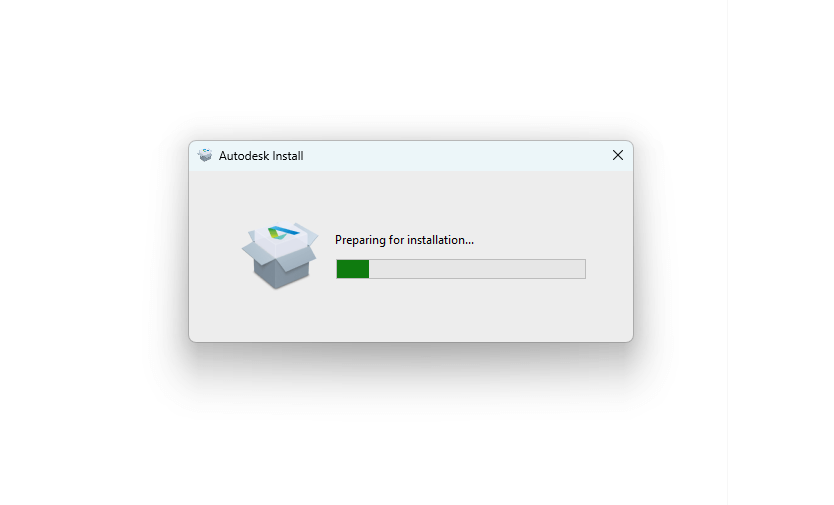This screenshot has width=834, height=505.
Task: Select the 'Autodesk Install' window title
Action: [261, 156]
